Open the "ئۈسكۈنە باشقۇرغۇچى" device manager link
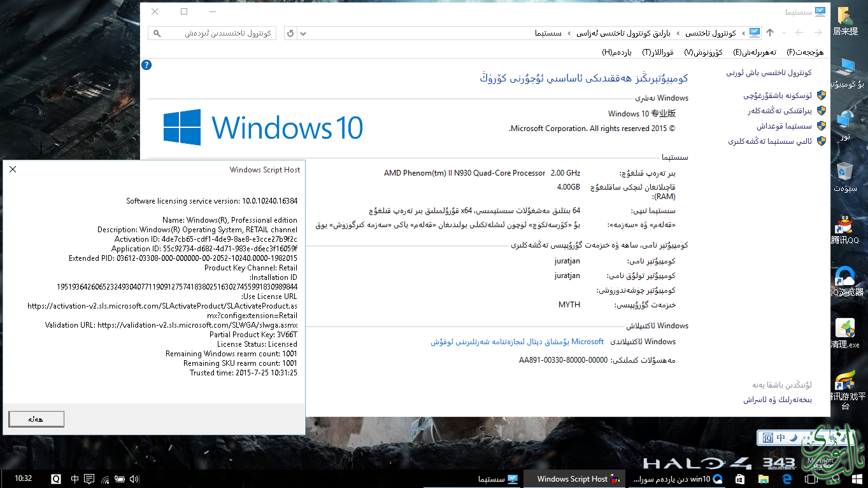This screenshot has width=868, height=488. coord(778,95)
